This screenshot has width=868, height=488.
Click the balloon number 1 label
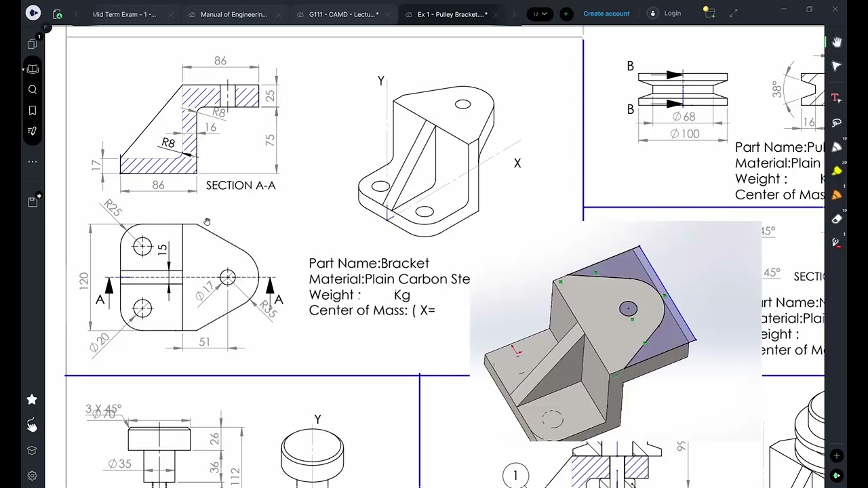(515, 476)
